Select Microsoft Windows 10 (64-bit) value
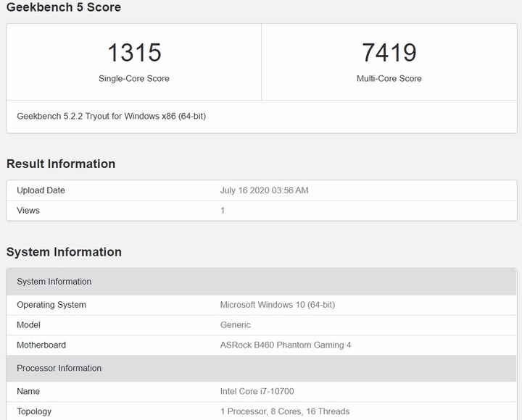Screen dimensions: 522x420 pos(278,305)
